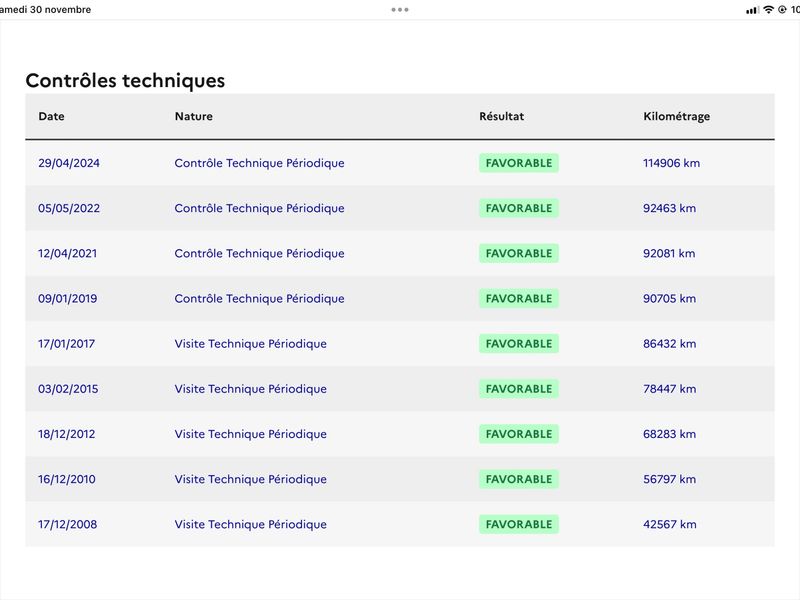The height and width of the screenshot is (600, 800).
Task: Click the 'Kilométrage' column header
Action: click(x=677, y=117)
